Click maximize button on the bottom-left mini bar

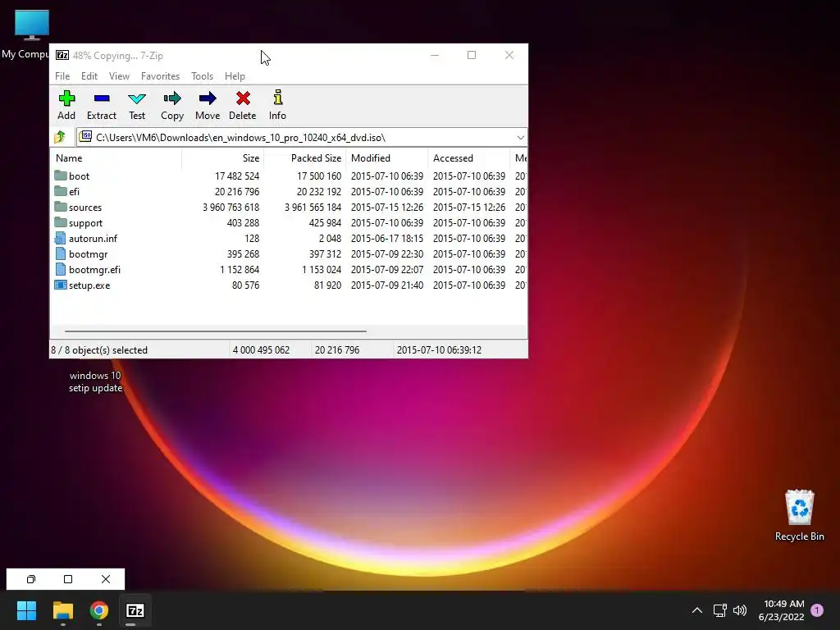tap(68, 579)
